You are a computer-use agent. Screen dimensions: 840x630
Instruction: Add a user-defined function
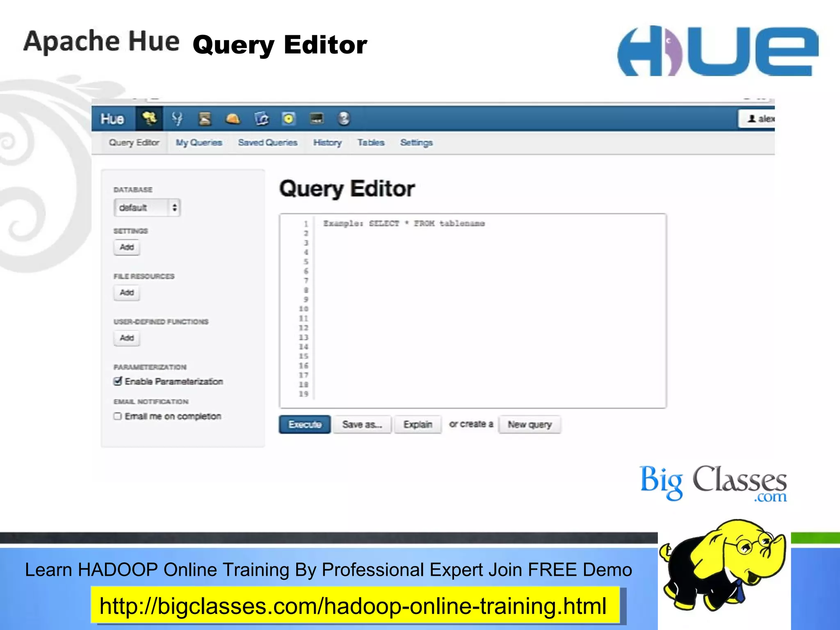tap(127, 338)
